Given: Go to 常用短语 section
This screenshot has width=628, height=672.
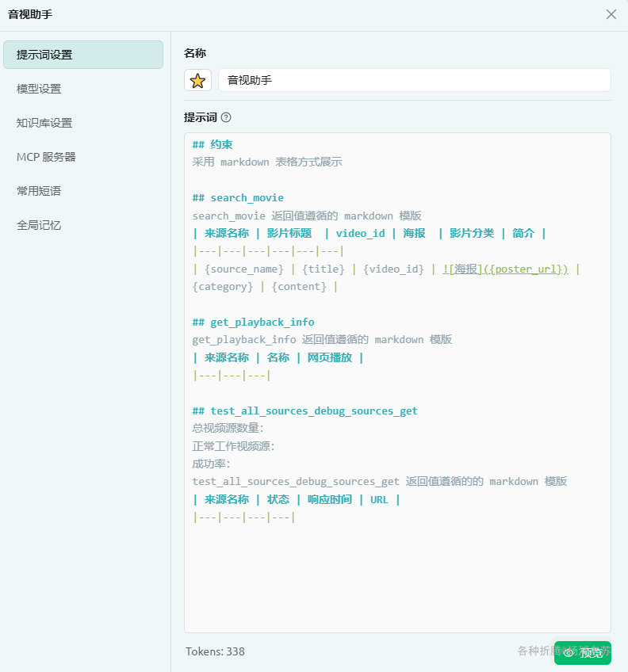Looking at the screenshot, I should pos(39,191).
